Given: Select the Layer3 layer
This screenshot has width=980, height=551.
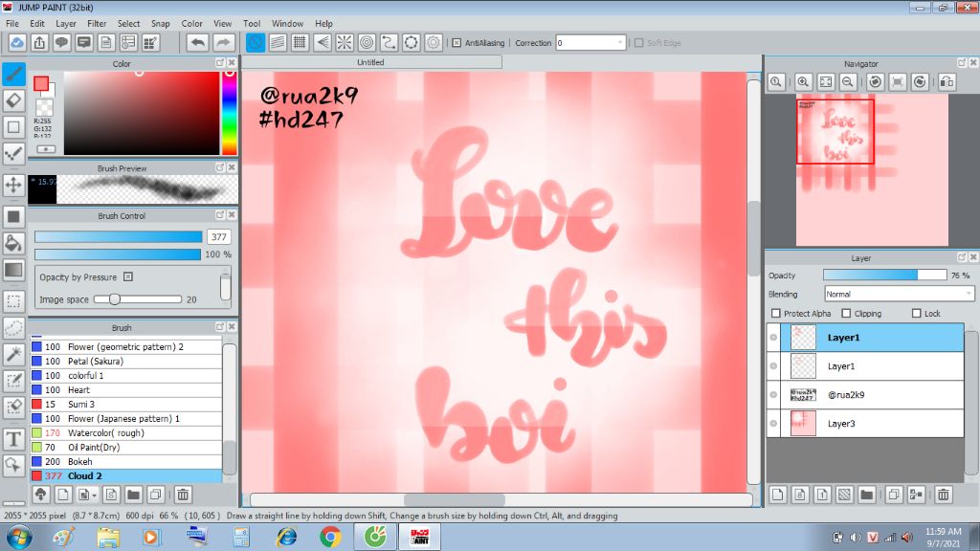Looking at the screenshot, I should pyautogui.click(x=865, y=424).
